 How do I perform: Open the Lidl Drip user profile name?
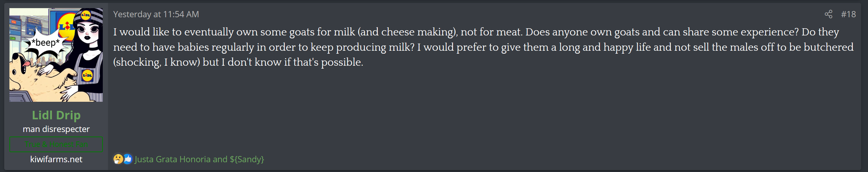[x=56, y=115]
